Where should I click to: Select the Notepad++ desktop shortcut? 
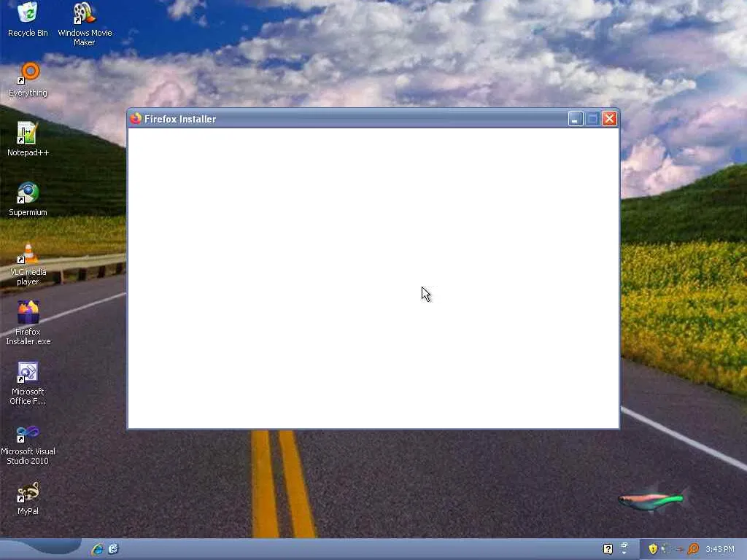tap(28, 139)
